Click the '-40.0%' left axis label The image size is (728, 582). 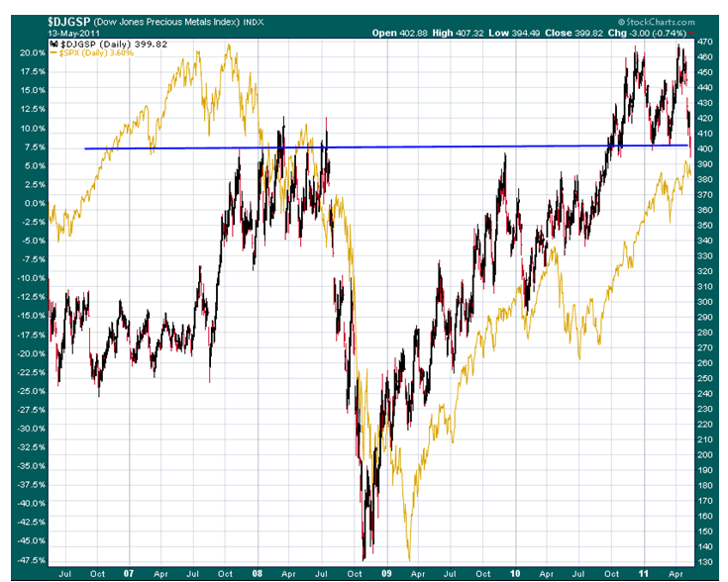(31, 503)
